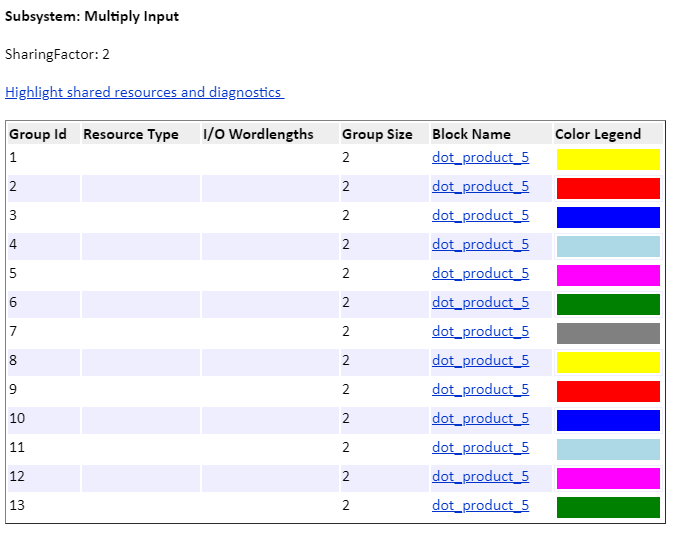This screenshot has width=674, height=536.
Task: Click the Color Legend column header
Action: pyautogui.click(x=598, y=134)
